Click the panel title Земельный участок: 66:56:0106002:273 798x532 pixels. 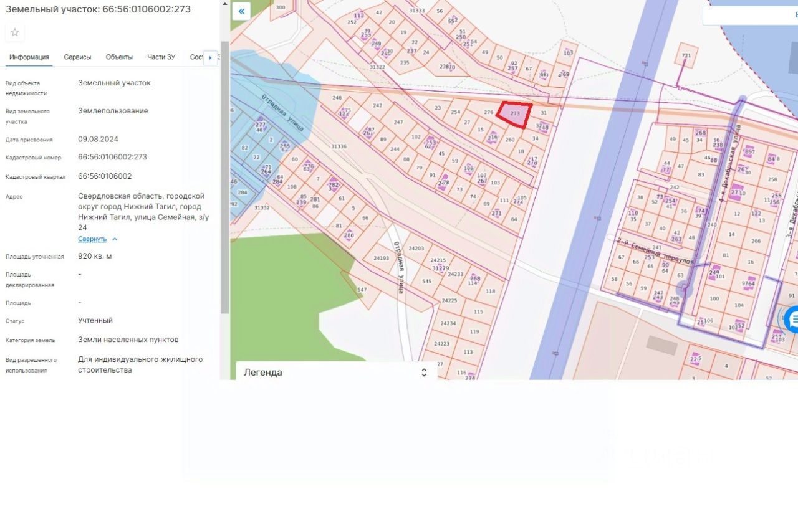[98, 9]
